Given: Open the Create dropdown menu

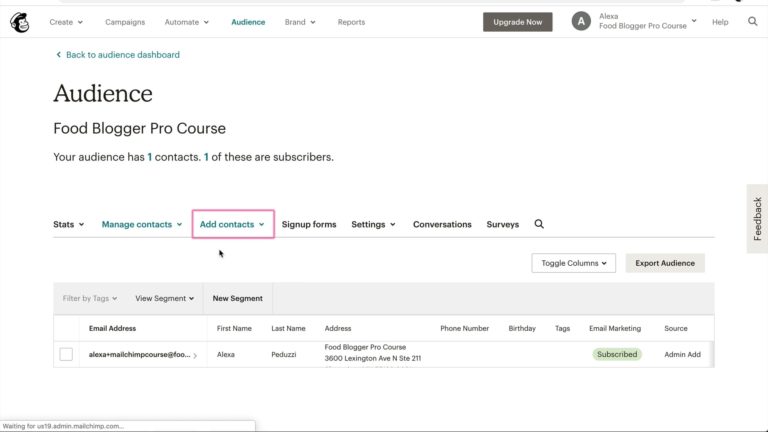Looking at the screenshot, I should click(66, 22).
